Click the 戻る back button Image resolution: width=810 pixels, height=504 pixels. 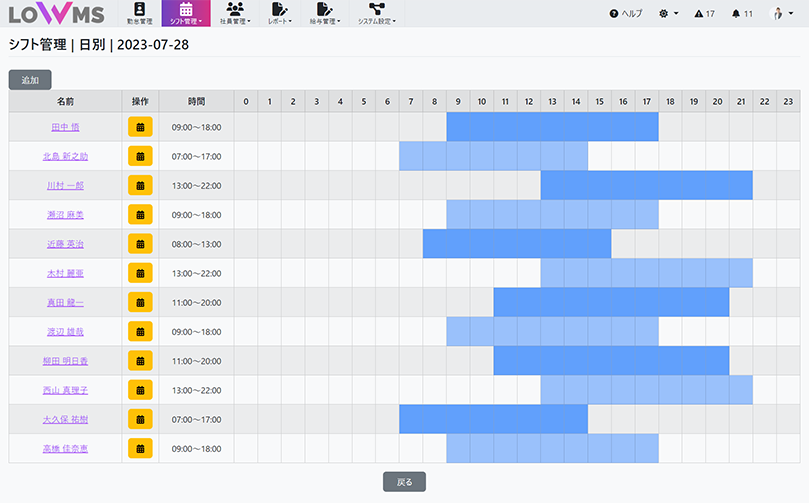tap(404, 482)
